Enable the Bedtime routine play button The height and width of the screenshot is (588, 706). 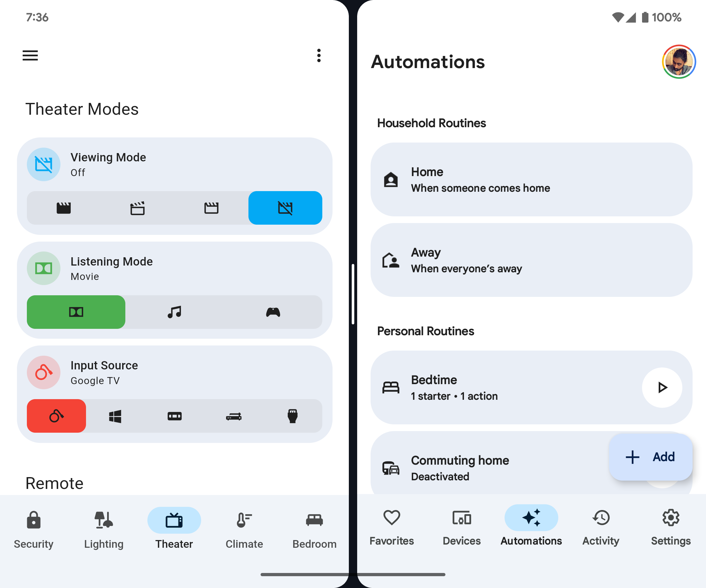(663, 387)
